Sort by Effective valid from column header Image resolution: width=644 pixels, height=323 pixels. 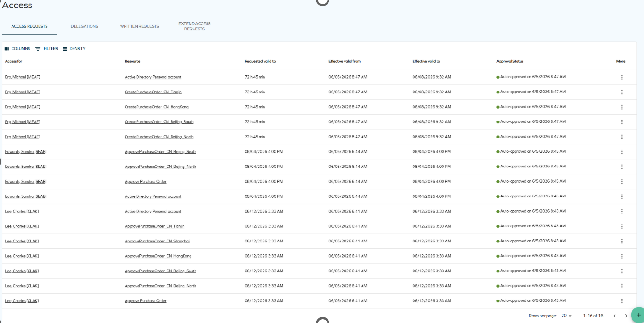[x=345, y=61]
